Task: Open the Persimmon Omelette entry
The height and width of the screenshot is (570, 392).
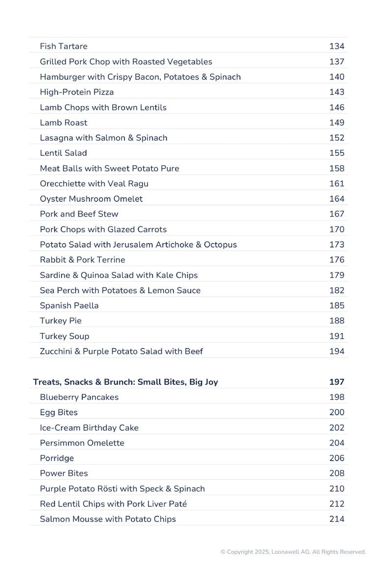Action: point(82,443)
